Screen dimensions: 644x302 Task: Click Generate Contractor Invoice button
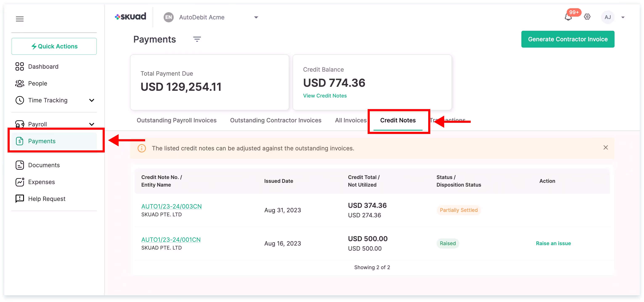pyautogui.click(x=567, y=39)
